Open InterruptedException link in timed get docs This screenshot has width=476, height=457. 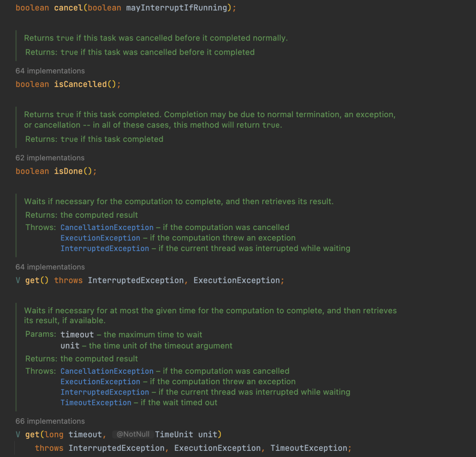tap(104, 392)
